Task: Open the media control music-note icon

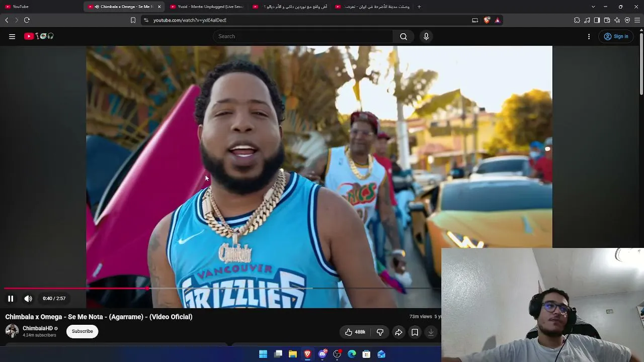Action: tap(587, 20)
